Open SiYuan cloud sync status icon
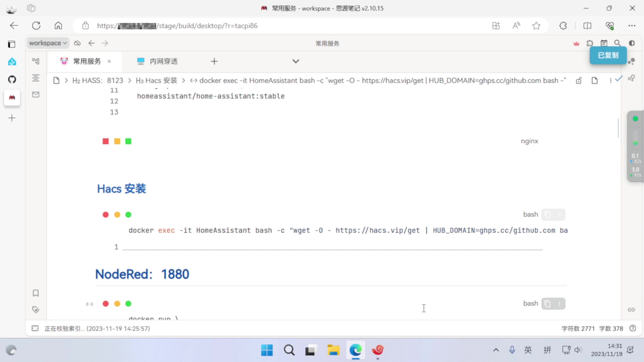This screenshot has width=644, height=362. pos(77,43)
